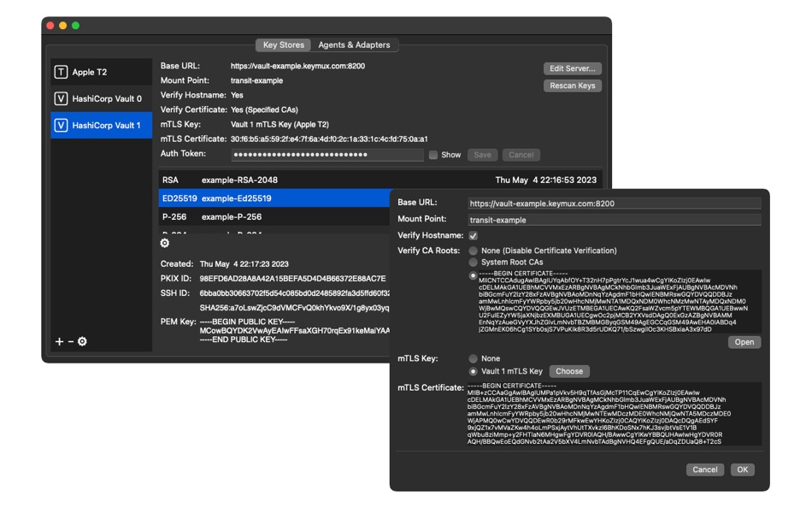Open the key actions gear under key list
This screenshot has height=508, width=812.
165,243
